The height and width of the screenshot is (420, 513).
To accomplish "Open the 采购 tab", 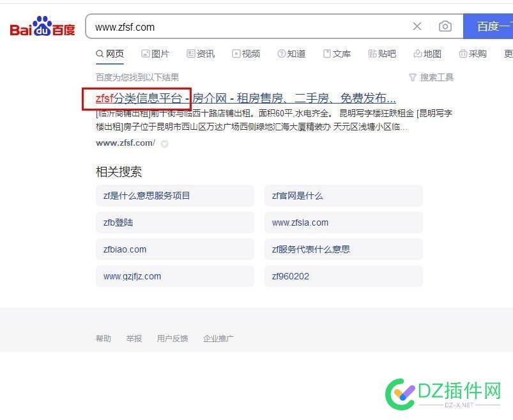I will point(473,53).
